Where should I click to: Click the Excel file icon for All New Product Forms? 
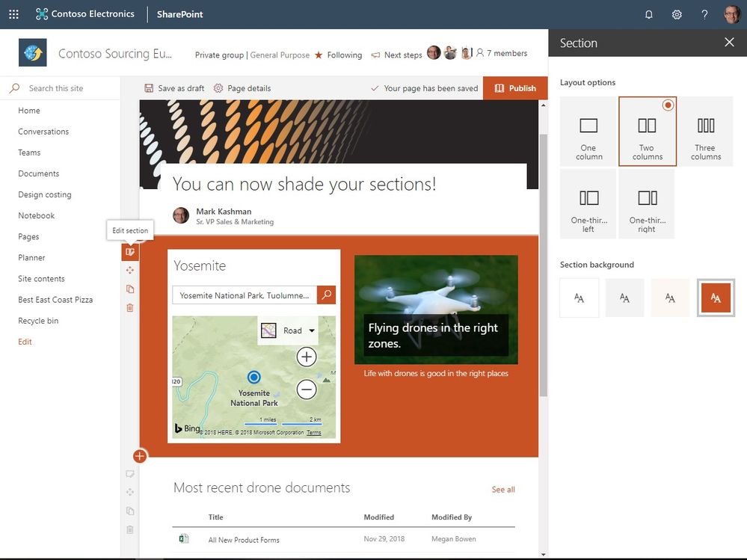point(184,538)
